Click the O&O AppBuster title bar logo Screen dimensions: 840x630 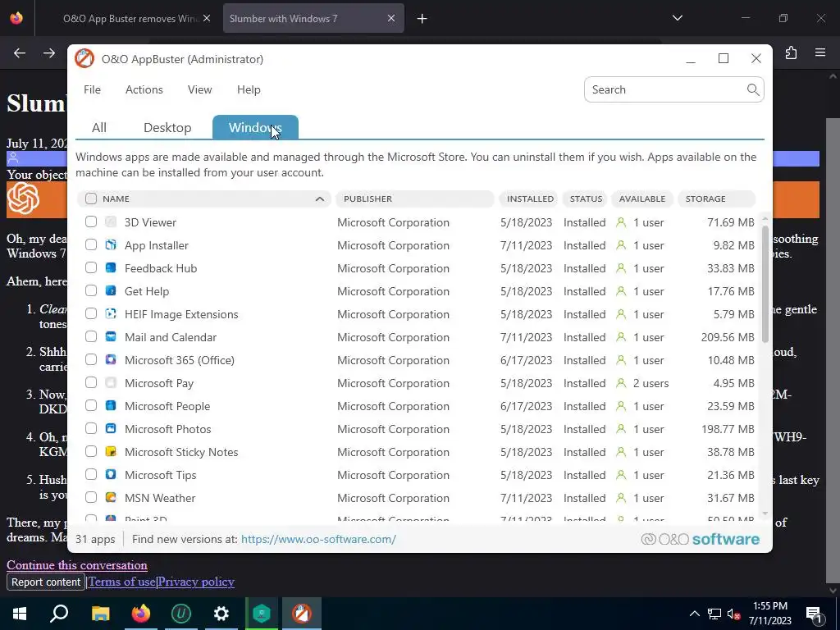click(x=84, y=59)
